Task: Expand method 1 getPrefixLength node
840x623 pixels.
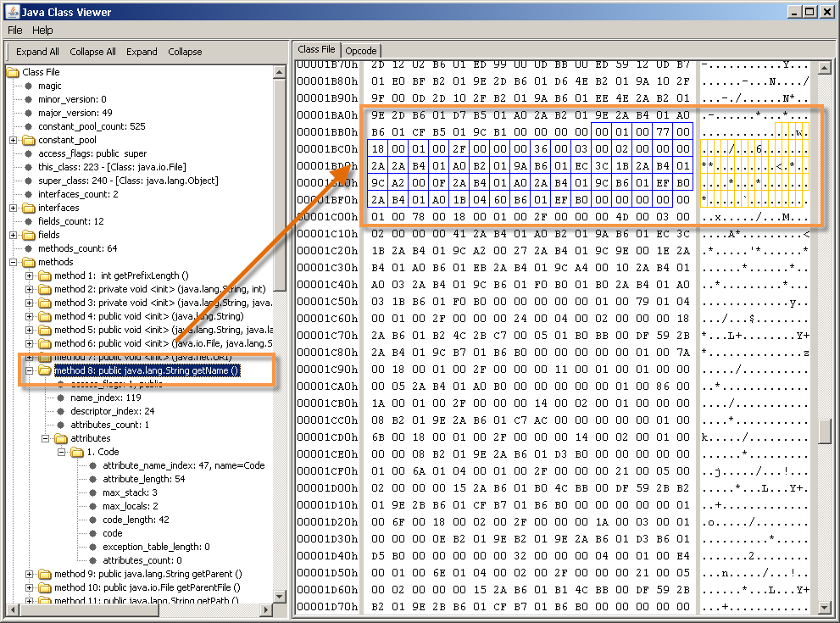Action: click(29, 275)
